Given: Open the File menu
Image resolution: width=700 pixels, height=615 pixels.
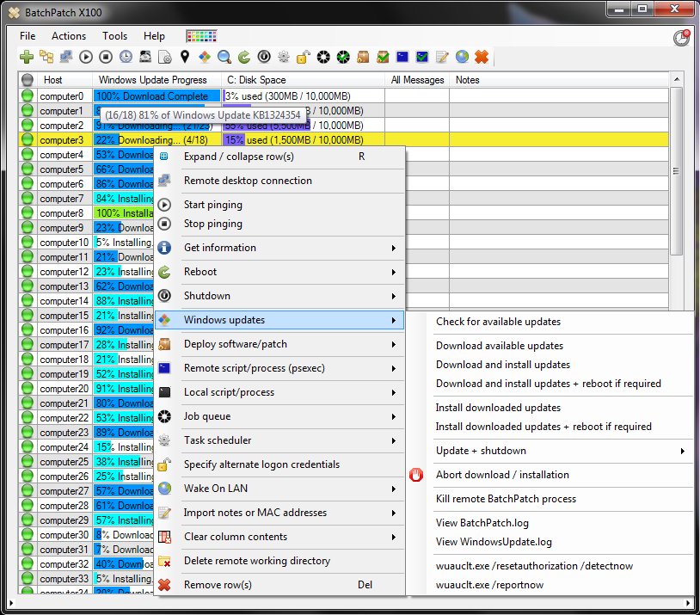Looking at the screenshot, I should [x=28, y=36].
